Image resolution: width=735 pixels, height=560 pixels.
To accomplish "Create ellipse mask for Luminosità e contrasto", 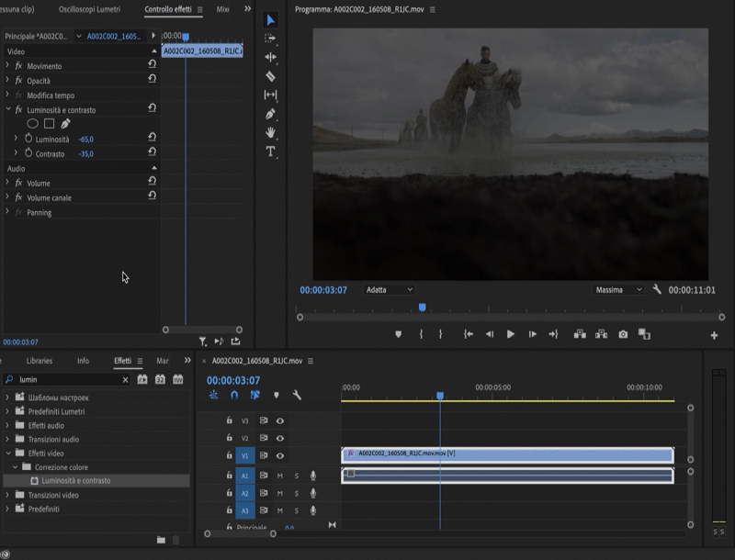I will pyautogui.click(x=32, y=124).
